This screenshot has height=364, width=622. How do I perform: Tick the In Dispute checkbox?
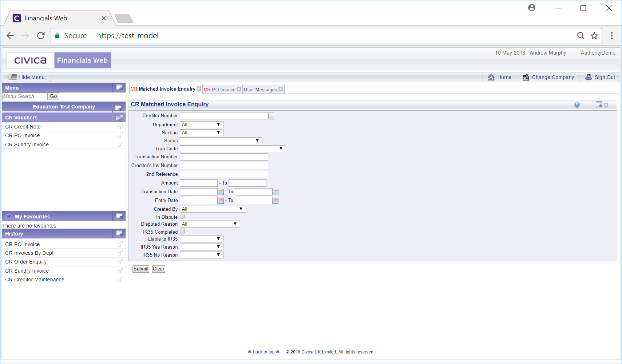(182, 217)
